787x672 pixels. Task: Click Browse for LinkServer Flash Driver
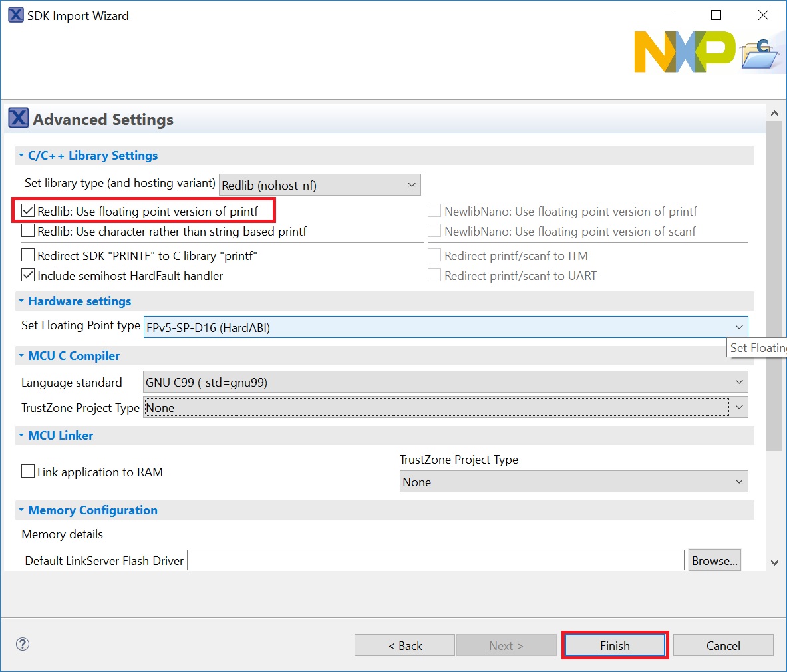714,560
